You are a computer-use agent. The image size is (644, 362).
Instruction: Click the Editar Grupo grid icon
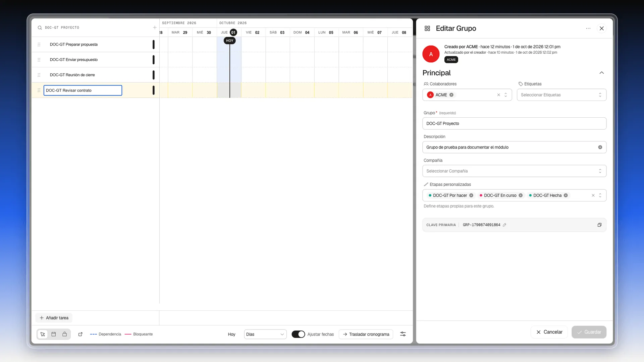(x=427, y=28)
